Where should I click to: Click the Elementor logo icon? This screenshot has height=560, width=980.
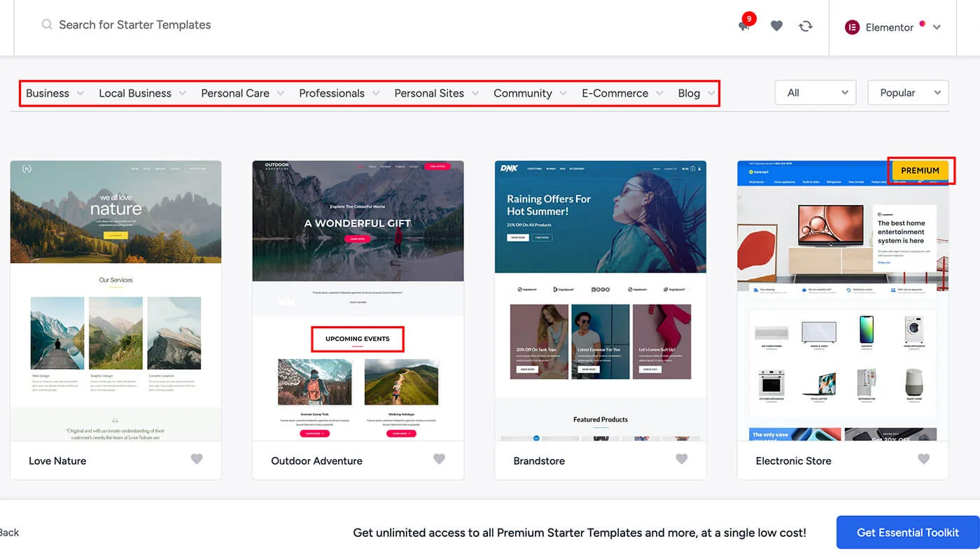point(852,27)
